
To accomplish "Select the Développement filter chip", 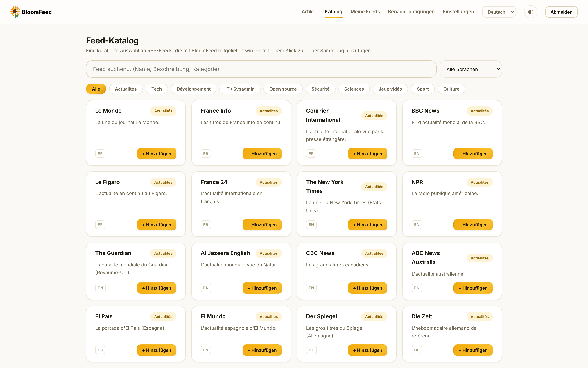I will [193, 89].
